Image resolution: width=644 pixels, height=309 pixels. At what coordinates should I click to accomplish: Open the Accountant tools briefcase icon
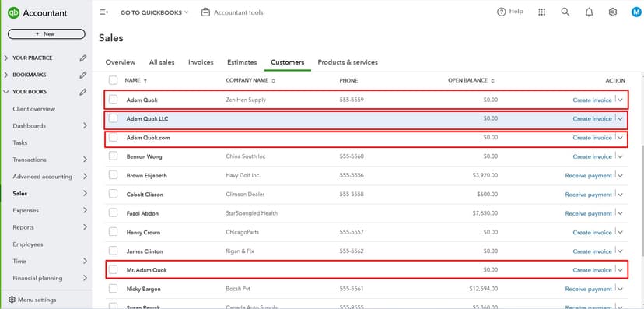tap(205, 12)
